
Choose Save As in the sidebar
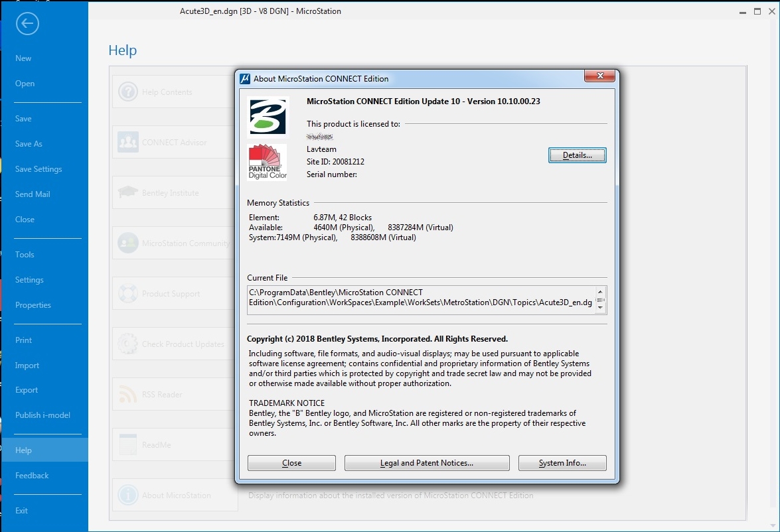(29, 144)
